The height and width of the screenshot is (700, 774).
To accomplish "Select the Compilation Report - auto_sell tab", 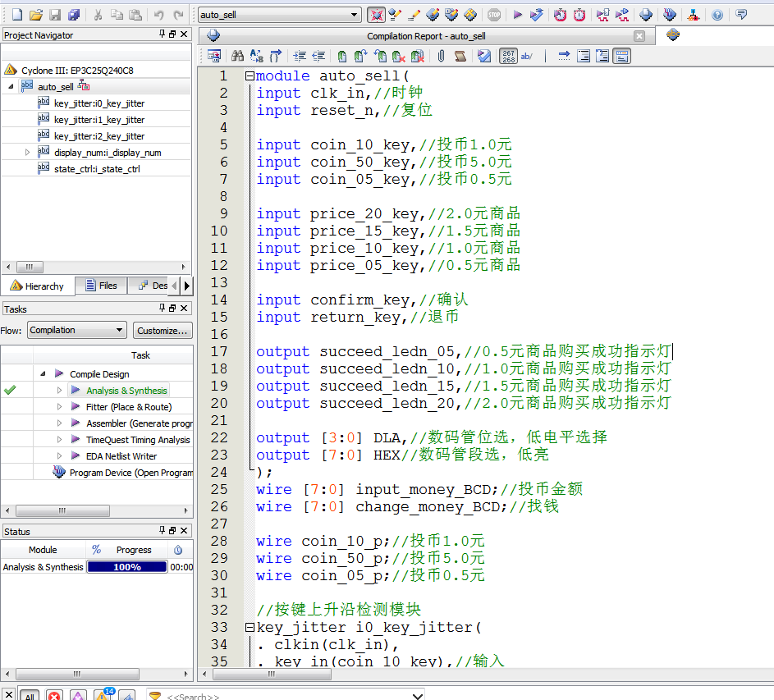I will click(x=426, y=36).
